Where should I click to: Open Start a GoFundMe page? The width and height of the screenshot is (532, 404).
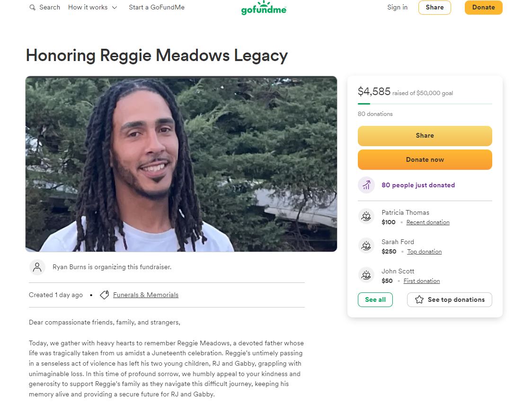pyautogui.click(x=157, y=8)
